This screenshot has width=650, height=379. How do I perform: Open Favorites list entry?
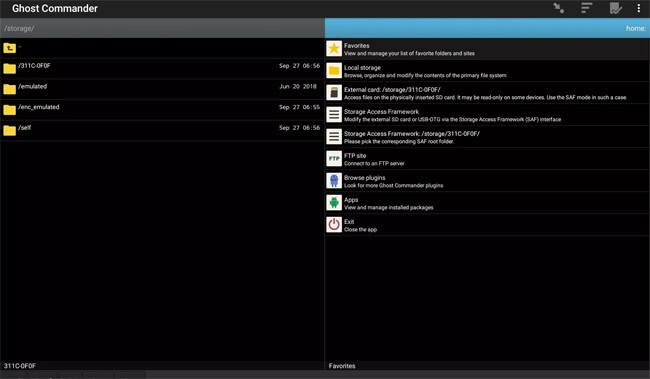coord(488,49)
